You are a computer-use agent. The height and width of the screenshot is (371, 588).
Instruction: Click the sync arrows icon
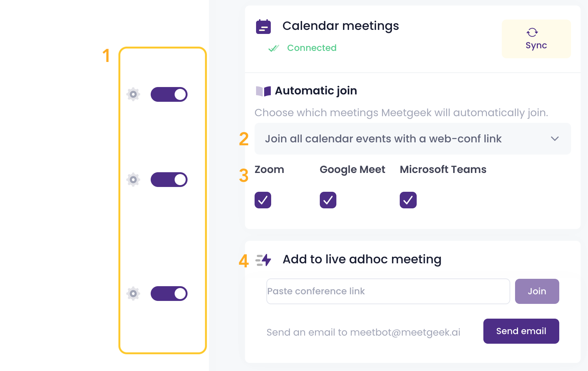[532, 32]
